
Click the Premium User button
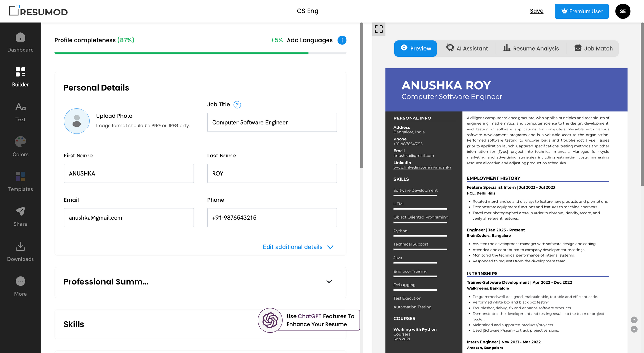[x=582, y=11]
